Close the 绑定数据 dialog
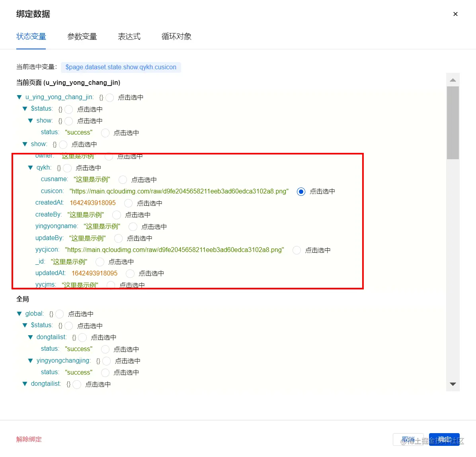Image resolution: width=476 pixels, height=457 pixels. pos(455,14)
